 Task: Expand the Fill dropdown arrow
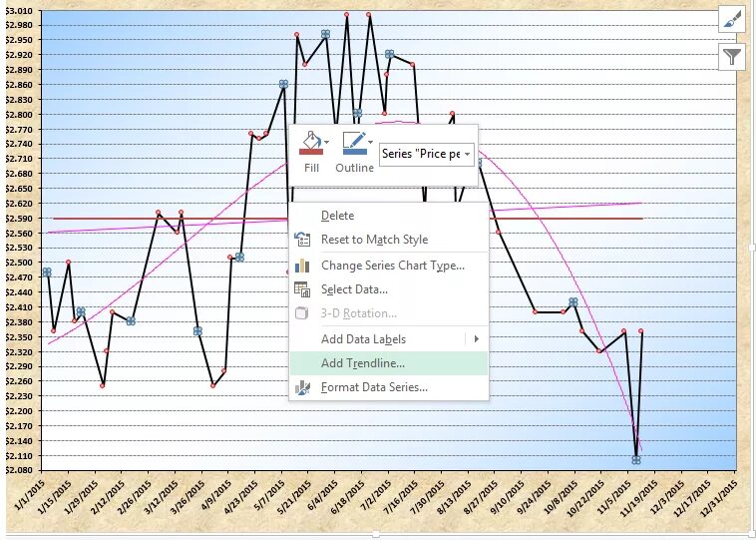click(x=327, y=143)
